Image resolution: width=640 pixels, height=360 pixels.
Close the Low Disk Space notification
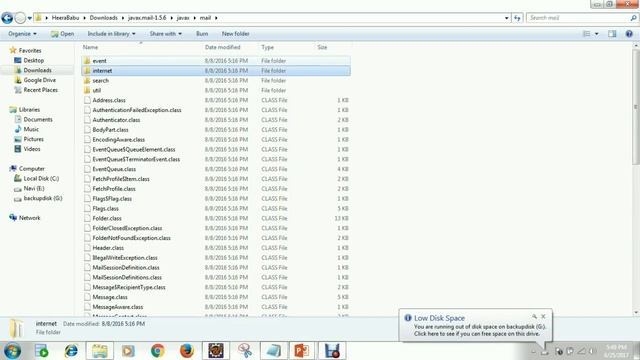543,316
